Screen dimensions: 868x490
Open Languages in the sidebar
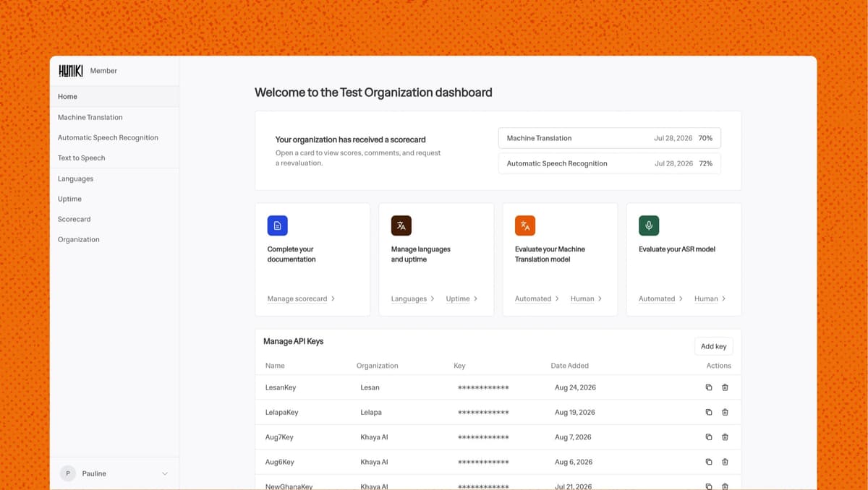(114, 179)
